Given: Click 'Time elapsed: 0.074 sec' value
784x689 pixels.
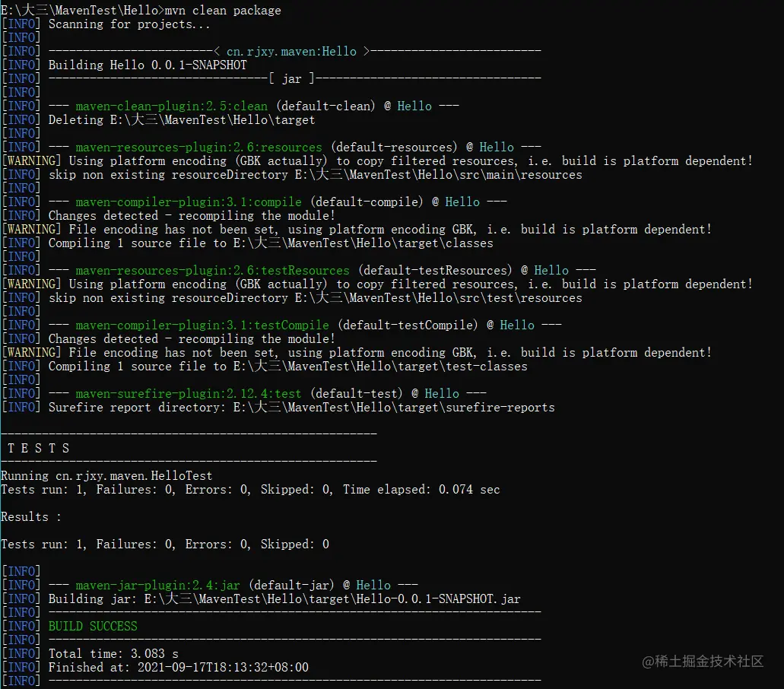Looking at the screenshot, I should click(421, 490).
